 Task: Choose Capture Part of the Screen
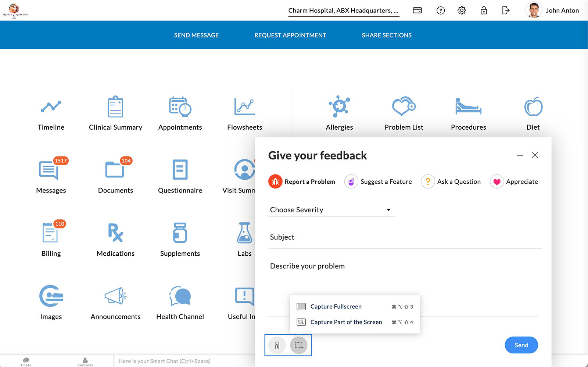[x=346, y=322]
